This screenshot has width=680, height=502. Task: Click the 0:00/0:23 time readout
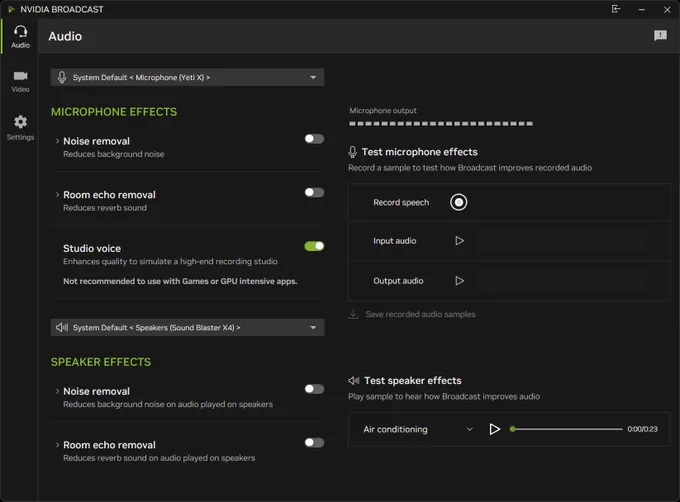click(x=642, y=429)
